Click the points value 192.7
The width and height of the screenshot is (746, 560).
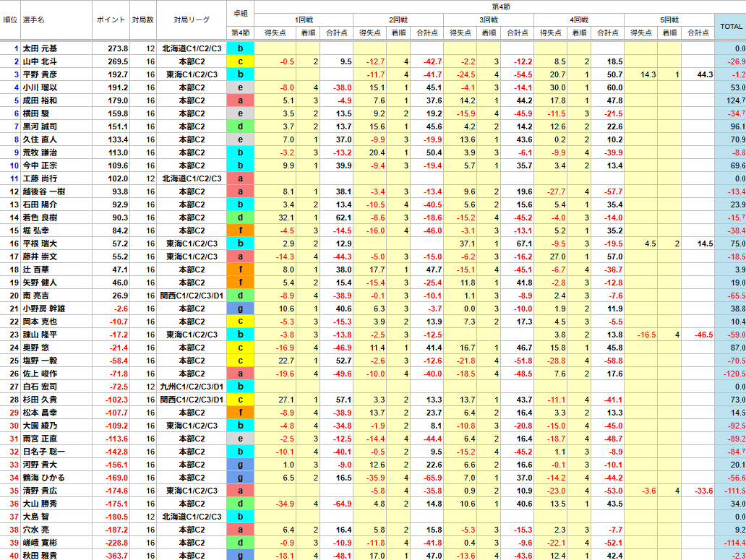point(118,74)
